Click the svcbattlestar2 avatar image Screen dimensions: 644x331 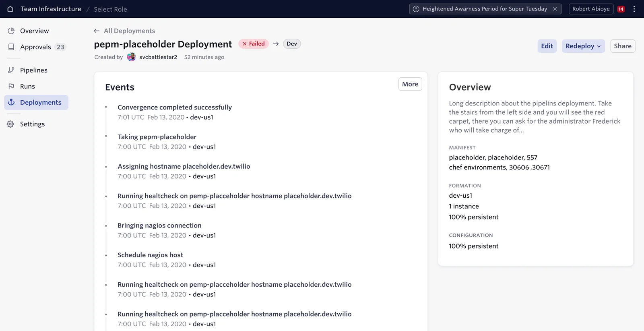pyautogui.click(x=131, y=57)
